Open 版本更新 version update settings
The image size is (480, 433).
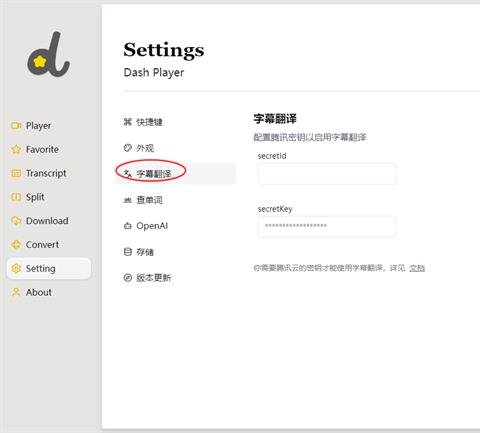[x=176, y=277]
